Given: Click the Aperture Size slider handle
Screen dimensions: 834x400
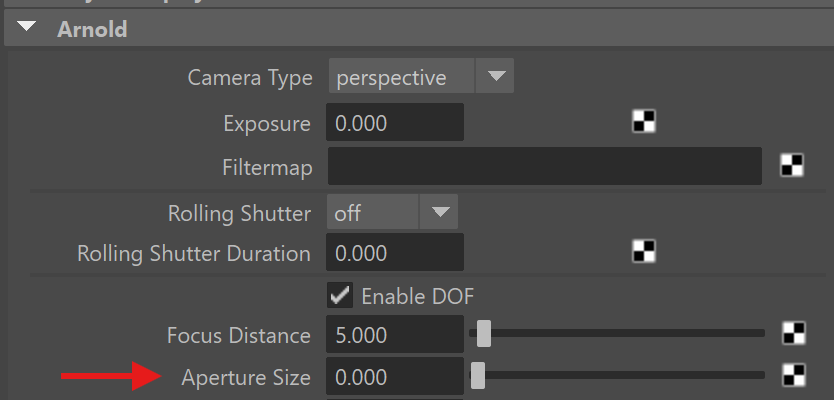Looking at the screenshot, I should (x=478, y=376).
